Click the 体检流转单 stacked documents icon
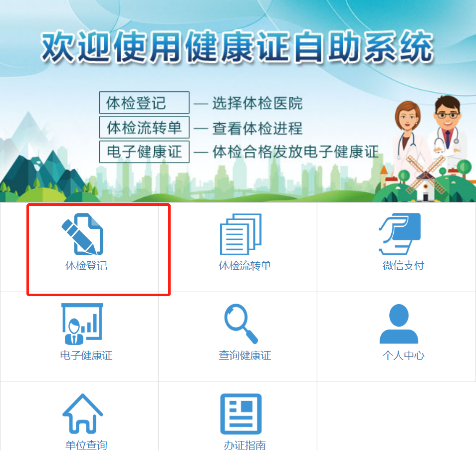Image resolution: width=476 pixels, height=451 pixels. coord(240,234)
